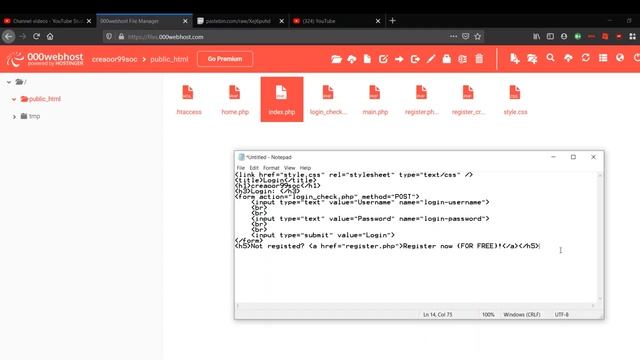Switch to the pastebin.com raw tab
The image size is (640, 360).
238,21
